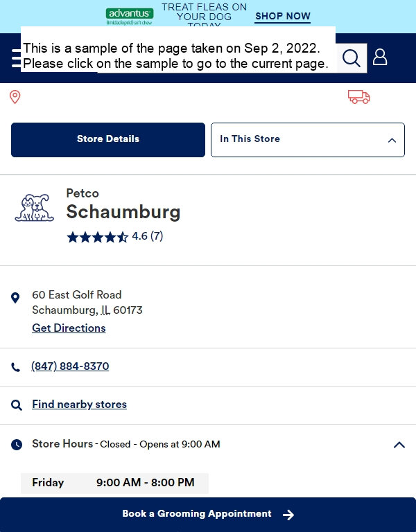The width and height of the screenshot is (416, 532).
Task: Book a Grooming Appointment button
Action: 208,515
